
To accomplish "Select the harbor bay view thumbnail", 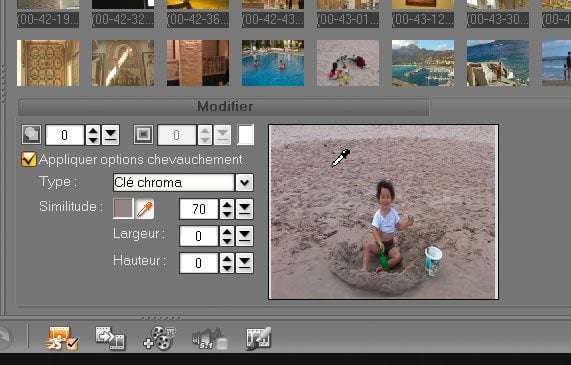I will tap(423, 63).
